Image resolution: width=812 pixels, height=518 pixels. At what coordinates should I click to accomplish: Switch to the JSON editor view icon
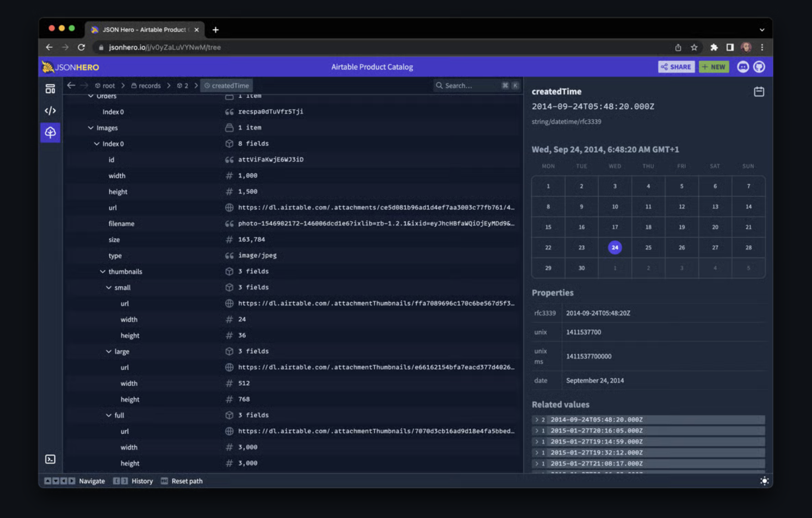click(50, 110)
